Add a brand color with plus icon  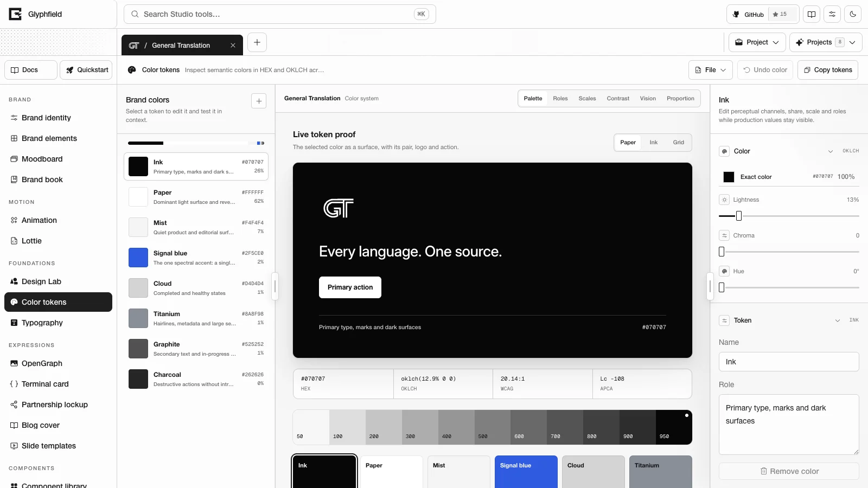(x=259, y=101)
